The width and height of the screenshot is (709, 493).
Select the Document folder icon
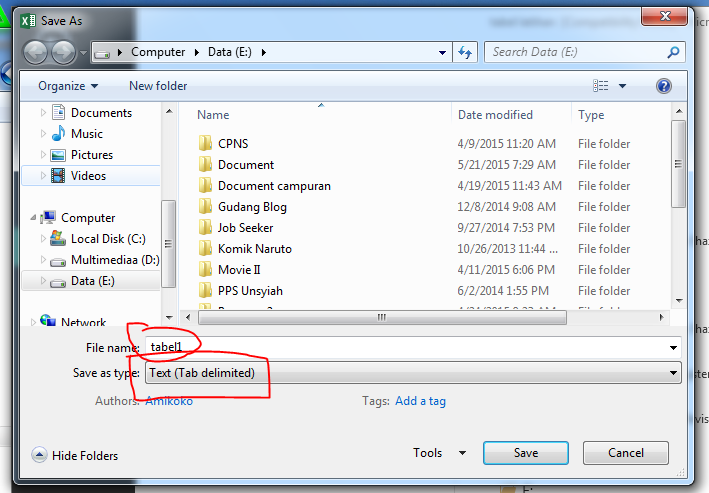pos(205,164)
